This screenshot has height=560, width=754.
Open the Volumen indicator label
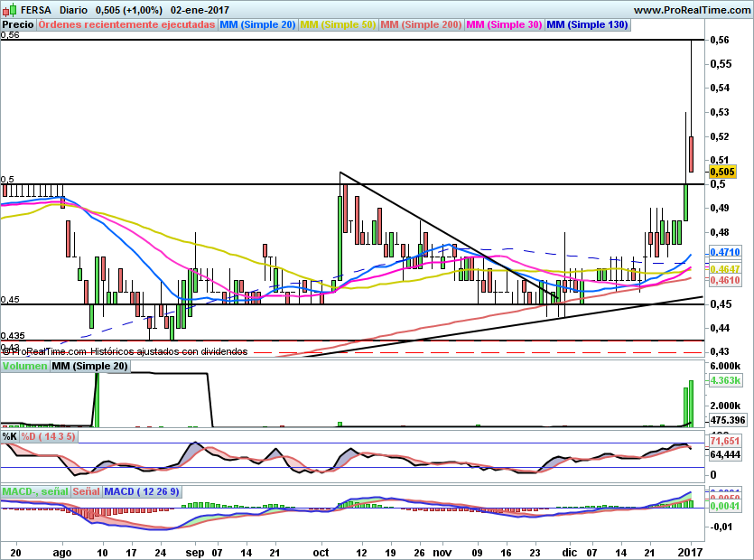pos(24,366)
